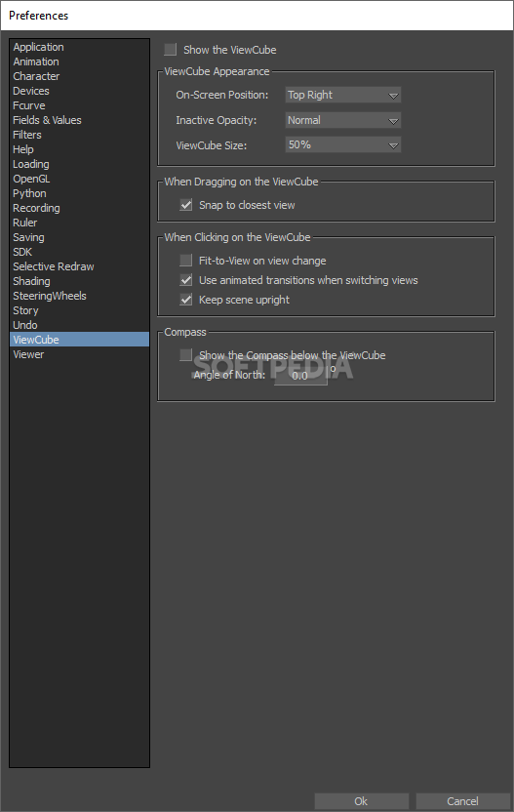The height and width of the screenshot is (812, 514).
Task: Confirm preferences with the Ok button
Action: [361, 801]
